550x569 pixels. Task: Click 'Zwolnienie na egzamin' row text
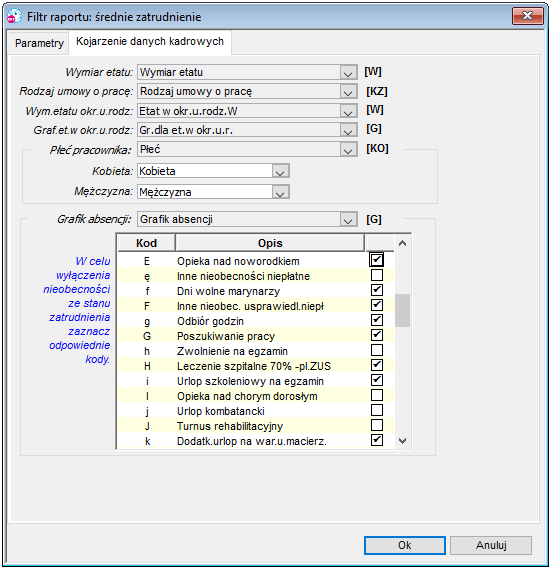[232, 351]
